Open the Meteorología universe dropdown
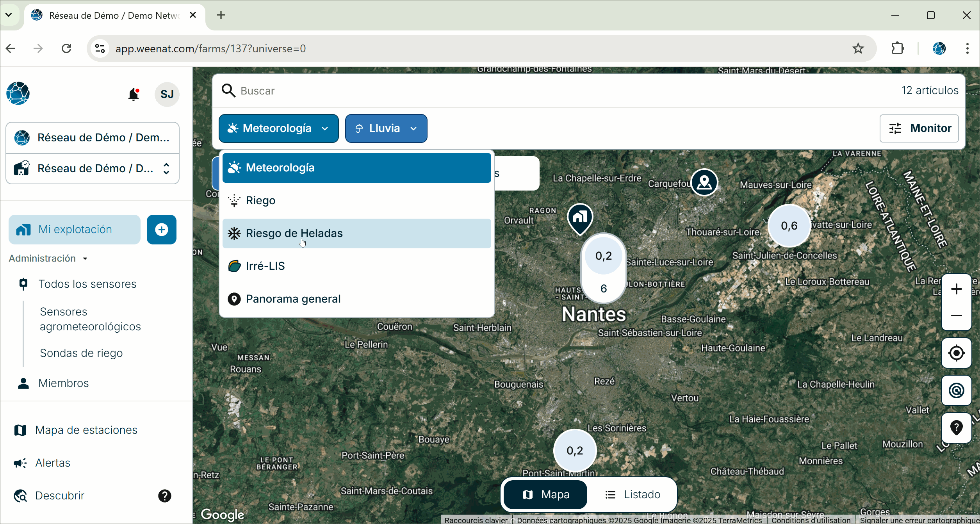The image size is (980, 524). click(278, 128)
